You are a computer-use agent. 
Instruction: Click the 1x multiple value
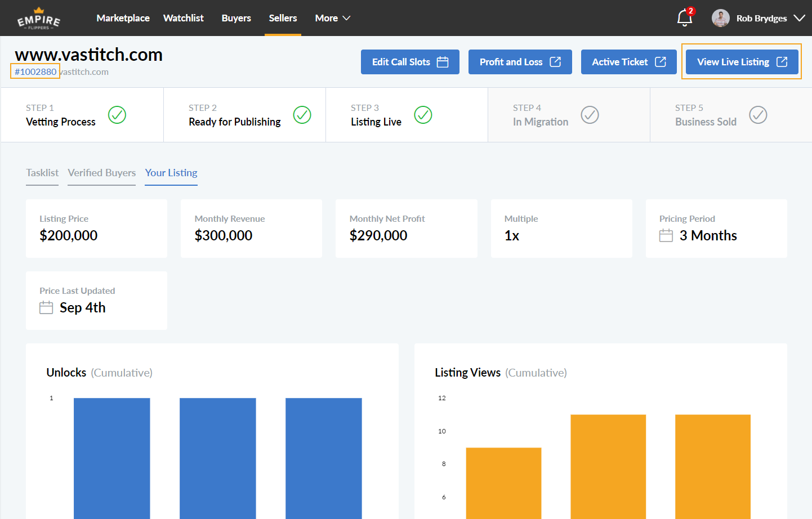[512, 235]
